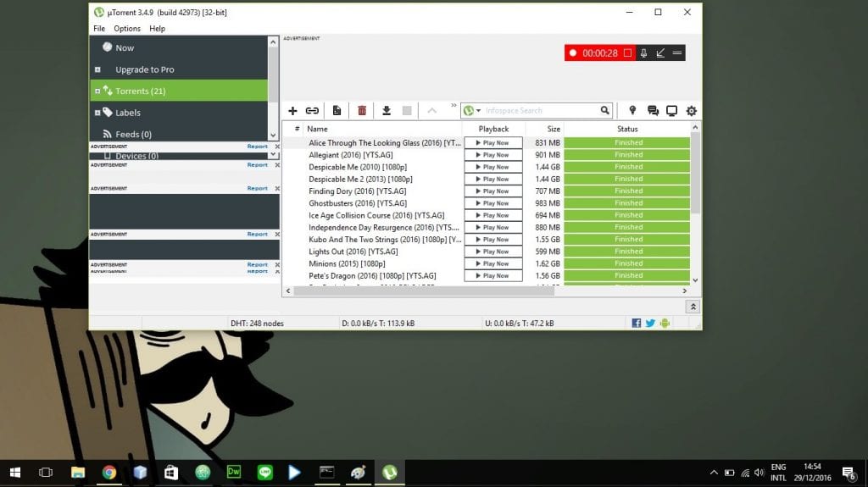Click the Add Torrent plus icon
This screenshot has height=487, width=868.
tap(292, 111)
